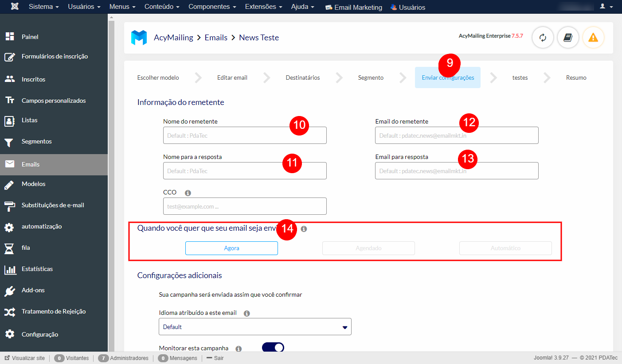
Task: Open the AcyMailing documentation book icon
Action: tap(568, 38)
